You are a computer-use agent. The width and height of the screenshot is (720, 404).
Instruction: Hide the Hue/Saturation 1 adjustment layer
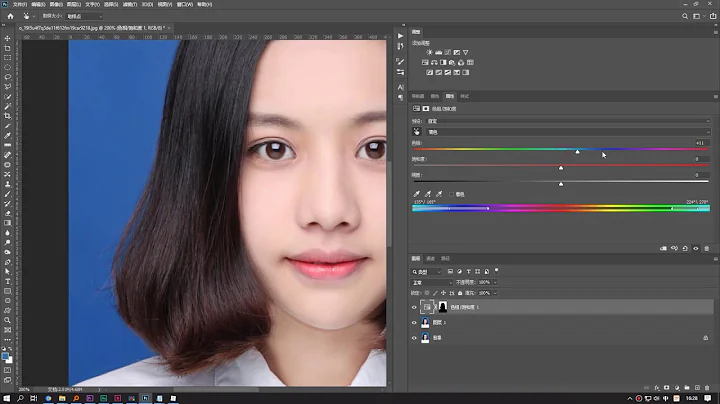click(x=414, y=307)
